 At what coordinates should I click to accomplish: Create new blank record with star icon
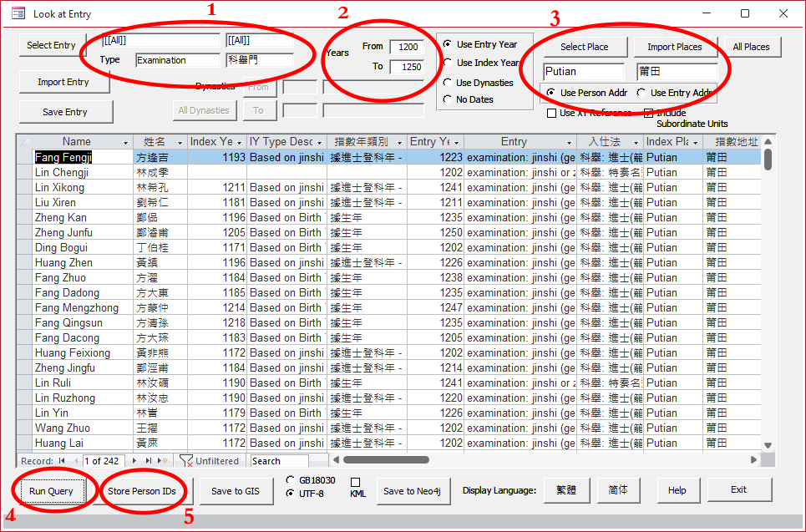click(x=163, y=461)
